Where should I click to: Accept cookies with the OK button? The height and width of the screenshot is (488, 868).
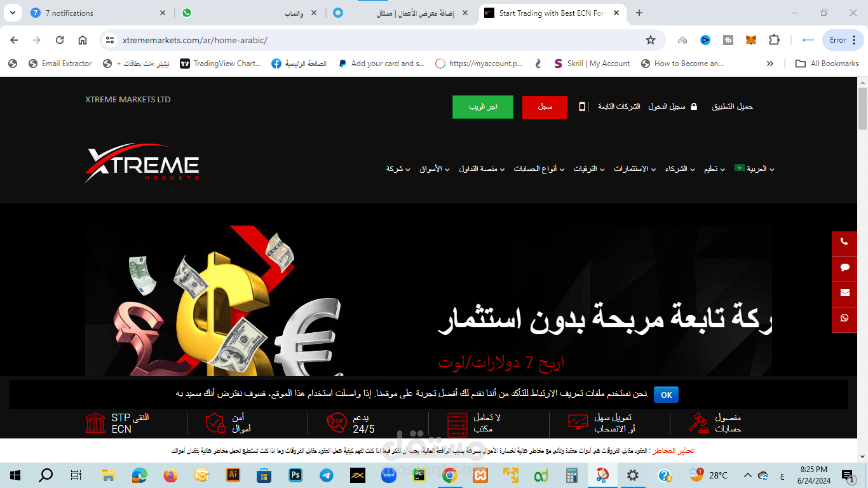pyautogui.click(x=666, y=395)
